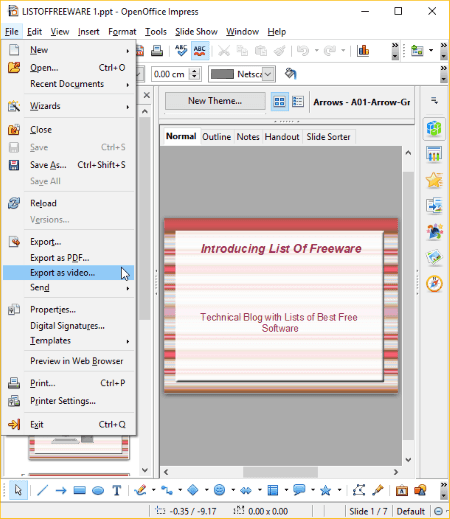450x519 pixels.
Task: Open the Redo history dropdown arrow
Action: (x=343, y=51)
